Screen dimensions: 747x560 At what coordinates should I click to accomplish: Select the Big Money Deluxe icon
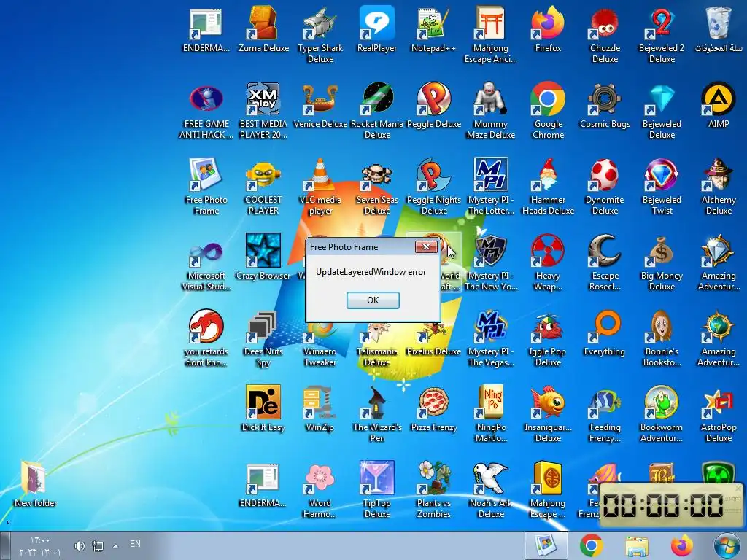coord(661,262)
